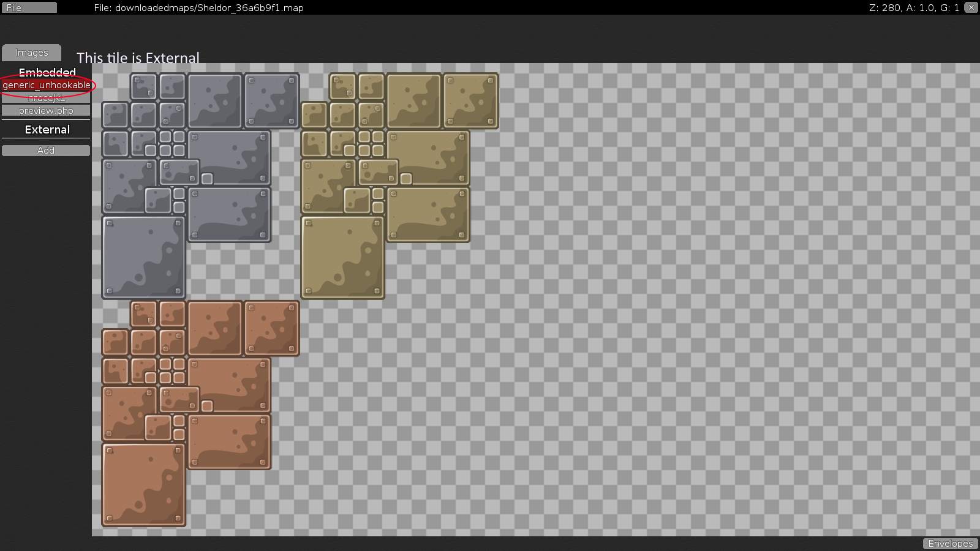Click the External section header

[x=47, y=129]
